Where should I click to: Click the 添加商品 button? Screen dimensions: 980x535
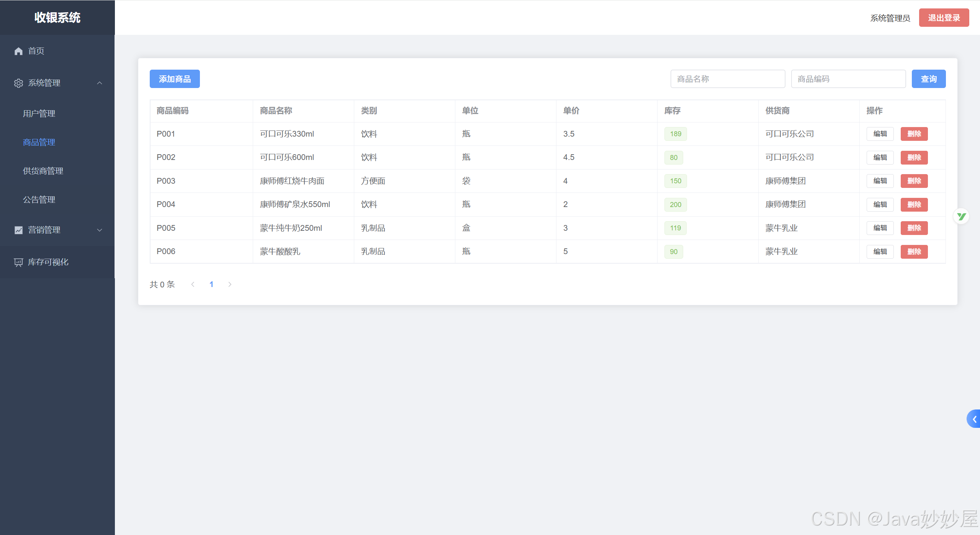point(175,79)
